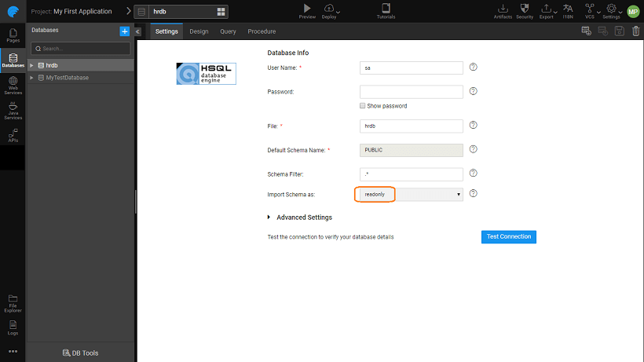Click the Schema Filter input field

pos(411,174)
